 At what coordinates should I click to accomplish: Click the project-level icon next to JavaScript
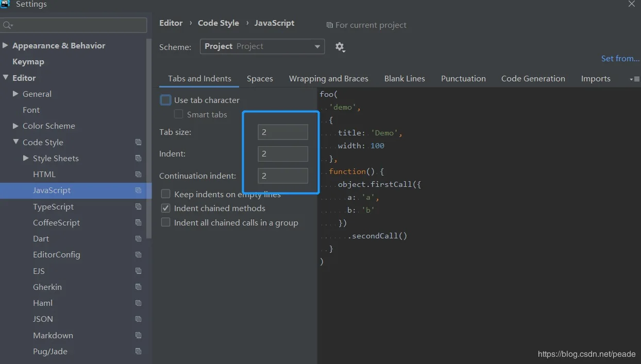[x=138, y=190]
